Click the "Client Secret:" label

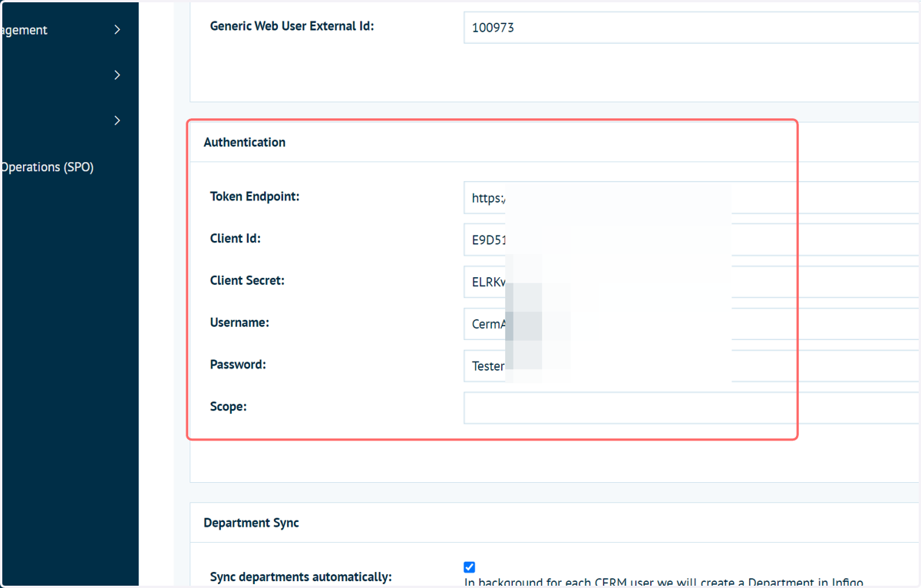tap(247, 281)
